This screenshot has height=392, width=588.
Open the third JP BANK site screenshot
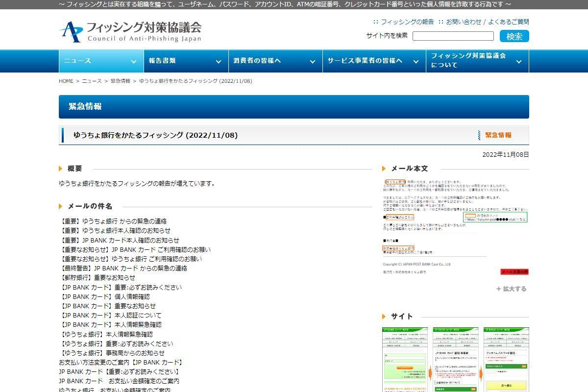pos(506,360)
